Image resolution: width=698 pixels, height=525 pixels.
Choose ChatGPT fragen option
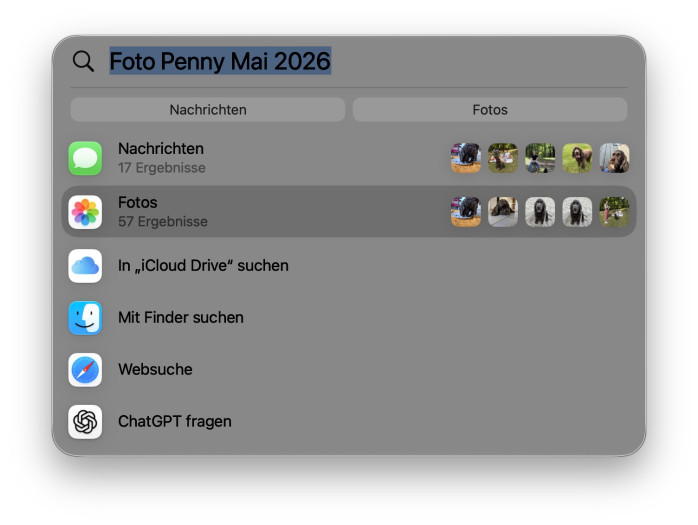[x=174, y=422]
